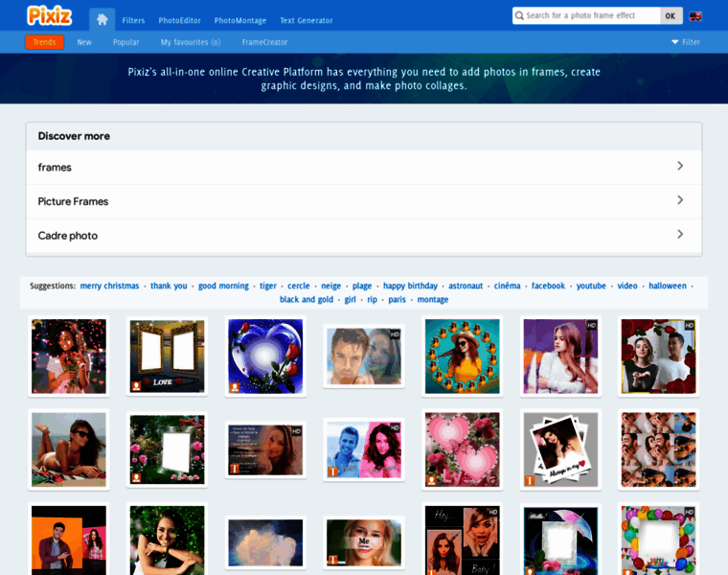Open the Text Generator menu
Screen dimensions: 728x575
tap(306, 20)
